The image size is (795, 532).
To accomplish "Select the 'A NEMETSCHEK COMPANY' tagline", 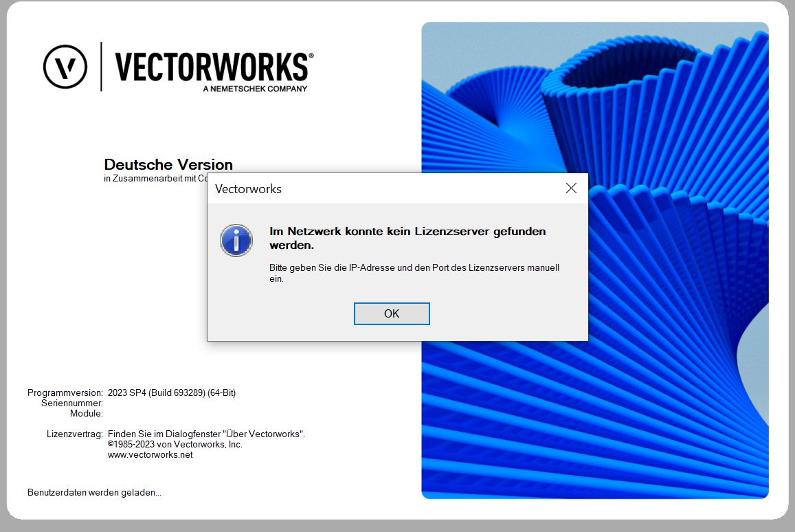I will tap(255, 89).
